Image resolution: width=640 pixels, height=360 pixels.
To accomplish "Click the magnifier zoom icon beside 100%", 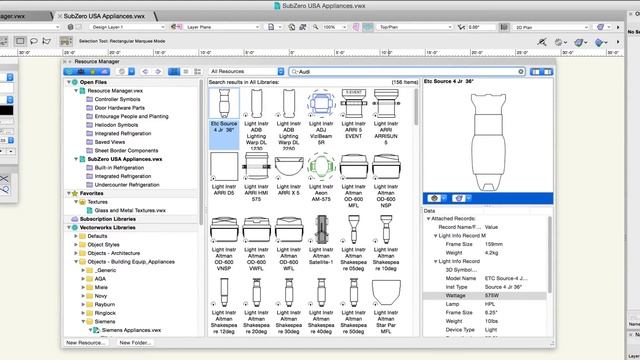I will click(316, 27).
